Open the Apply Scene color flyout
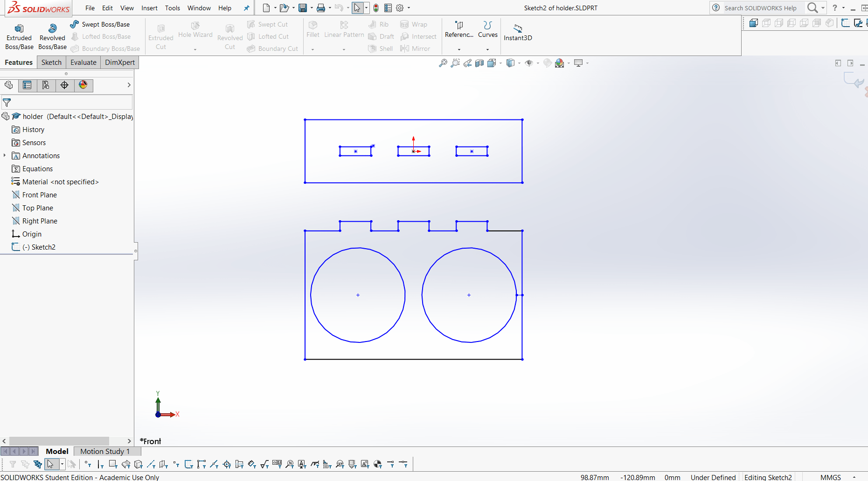The width and height of the screenshot is (868, 481). pos(560,63)
